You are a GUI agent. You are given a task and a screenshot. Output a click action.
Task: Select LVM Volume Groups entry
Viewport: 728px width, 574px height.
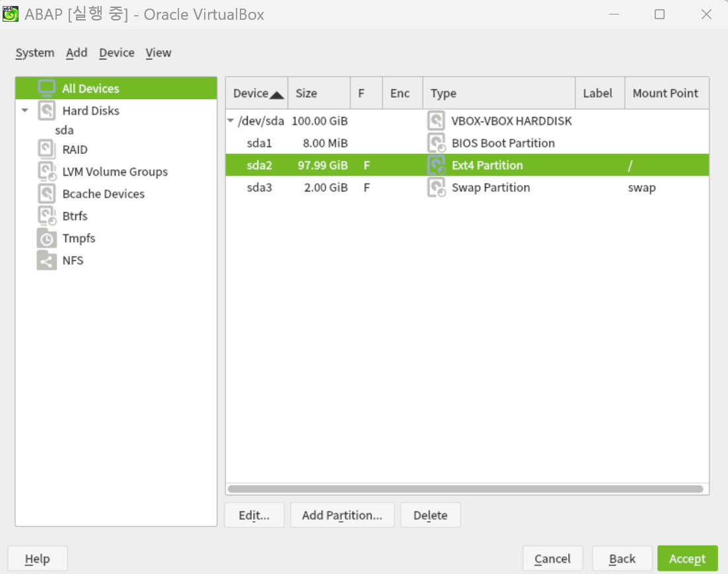coord(115,172)
